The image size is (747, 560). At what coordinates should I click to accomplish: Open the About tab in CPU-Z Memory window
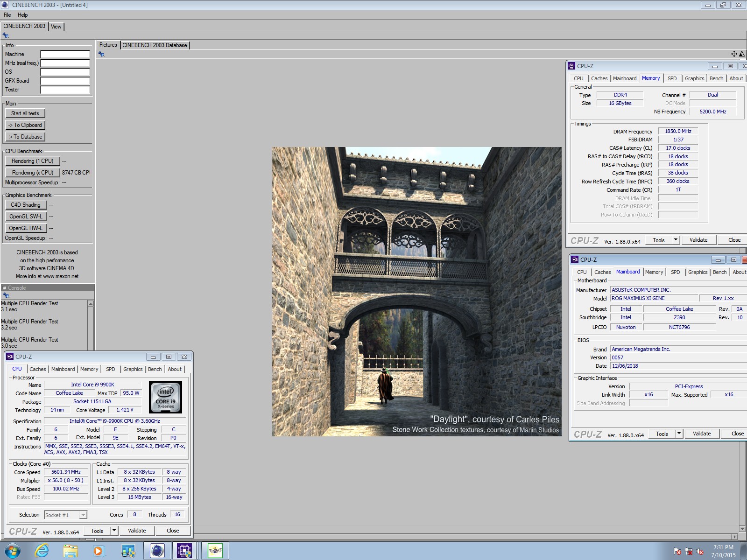736,78
